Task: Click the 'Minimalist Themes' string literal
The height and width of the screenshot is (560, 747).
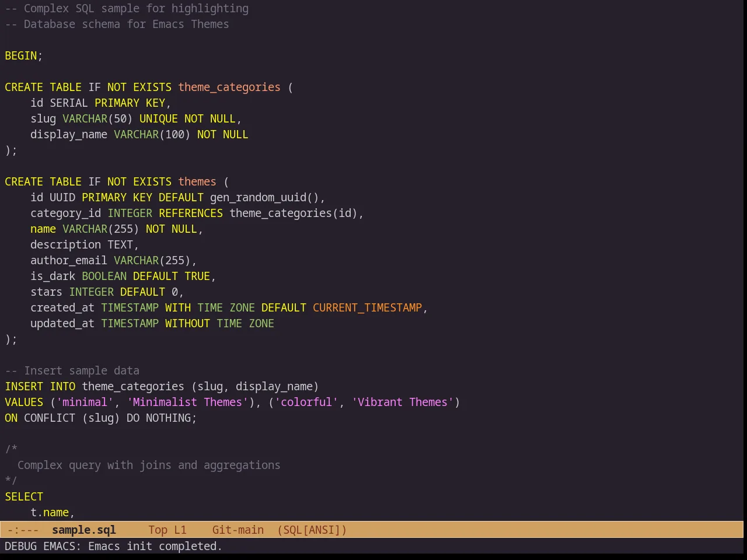Action: (x=187, y=402)
